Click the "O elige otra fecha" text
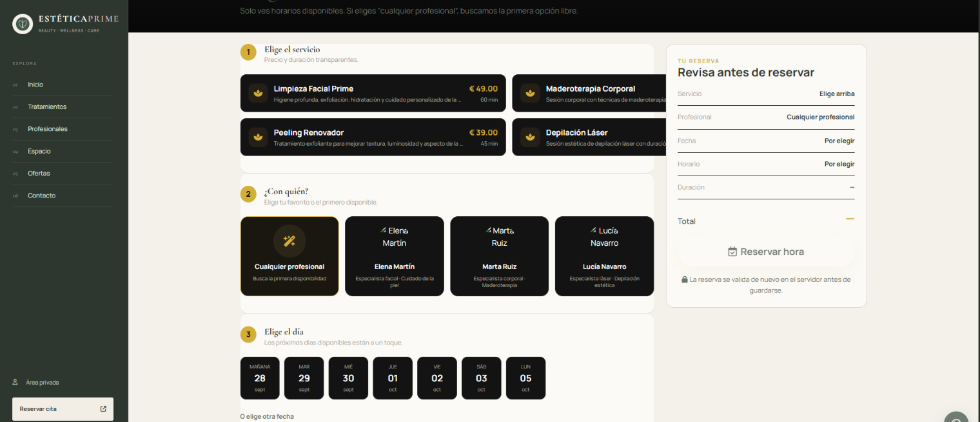This screenshot has height=422, width=980. point(267,417)
